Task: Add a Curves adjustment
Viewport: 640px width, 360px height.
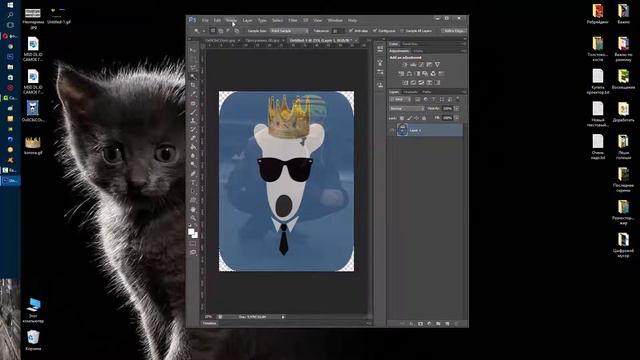Action: click(421, 64)
